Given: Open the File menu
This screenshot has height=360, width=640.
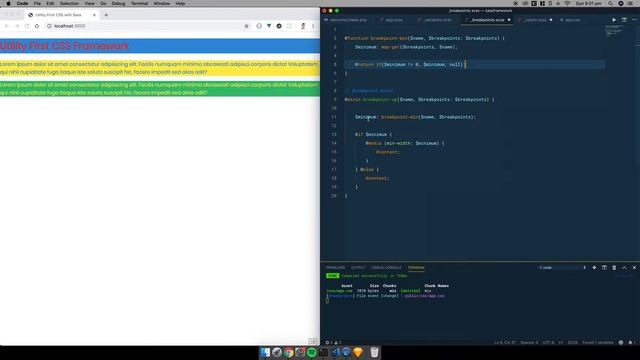Looking at the screenshot, I should point(37,3).
